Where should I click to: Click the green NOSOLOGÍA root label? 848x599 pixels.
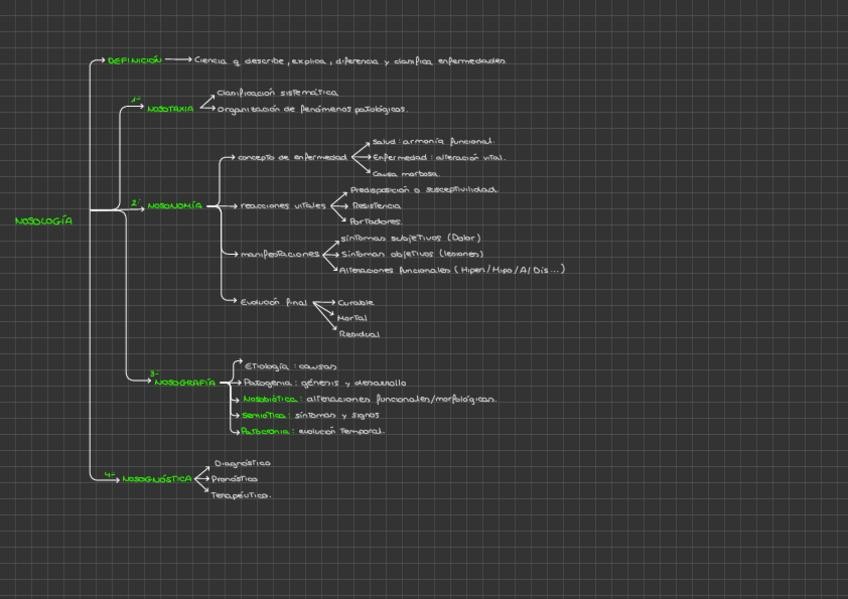44,221
